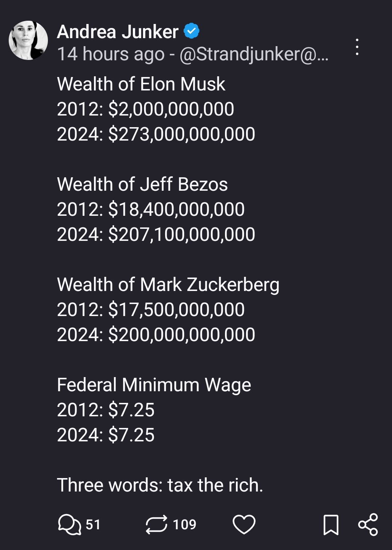Tap the Andrea Junker display name
Viewport: 392px width, 550px height.
(118, 32)
